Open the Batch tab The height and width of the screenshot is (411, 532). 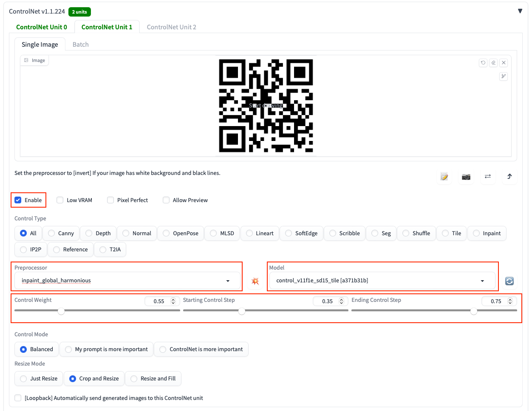tap(80, 44)
